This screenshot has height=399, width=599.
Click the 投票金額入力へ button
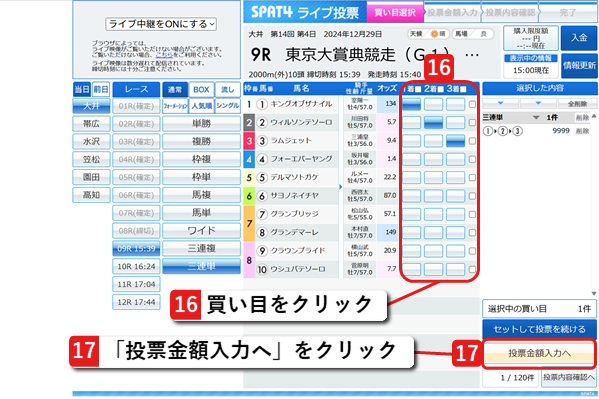click(539, 354)
